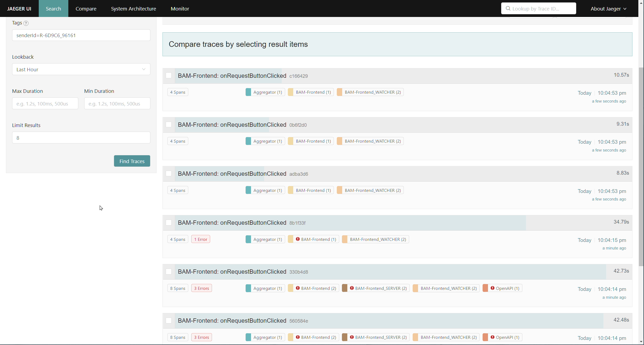Click Aggregator (1) color tag in trace c166429

265,92
